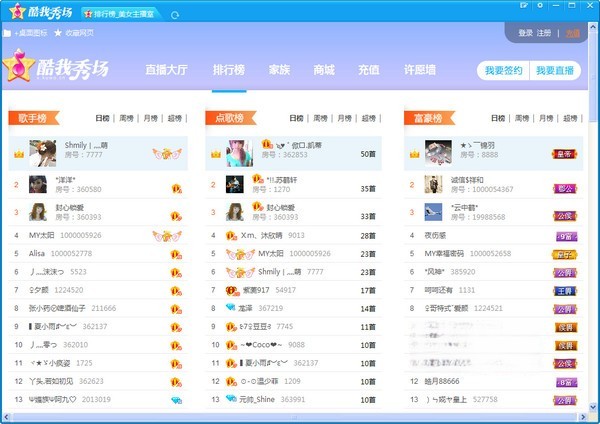Switch 歌手榜 to 周榜
The width and height of the screenshot is (600, 424).
pyautogui.click(x=126, y=118)
